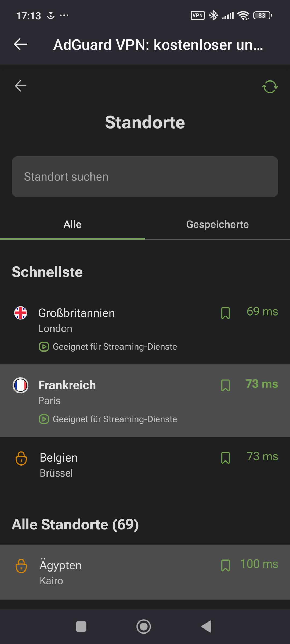The width and height of the screenshot is (290, 644).
Task: Select the Alle tab
Action: coord(73,224)
